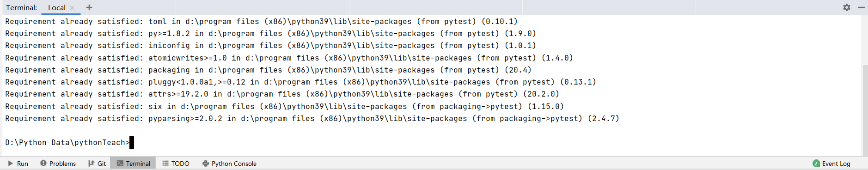This screenshot has width=868, height=170.
Task: Toggle the Terminal tool window button
Action: point(133,164)
